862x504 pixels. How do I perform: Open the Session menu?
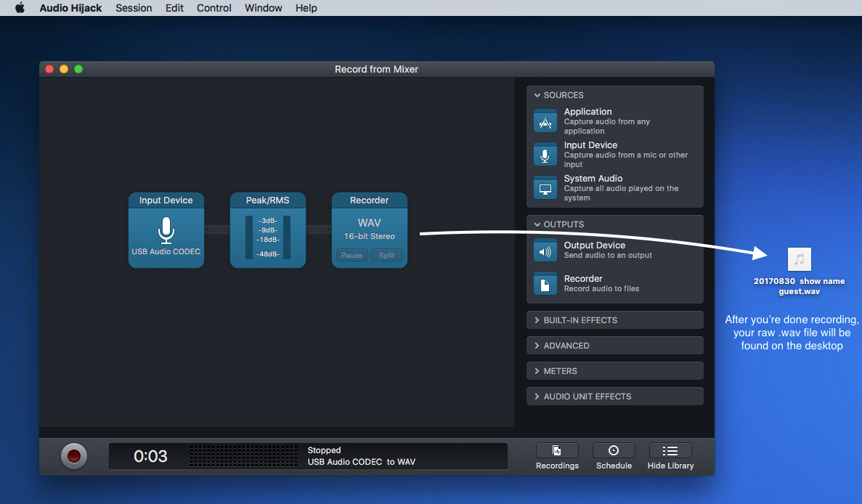[134, 8]
